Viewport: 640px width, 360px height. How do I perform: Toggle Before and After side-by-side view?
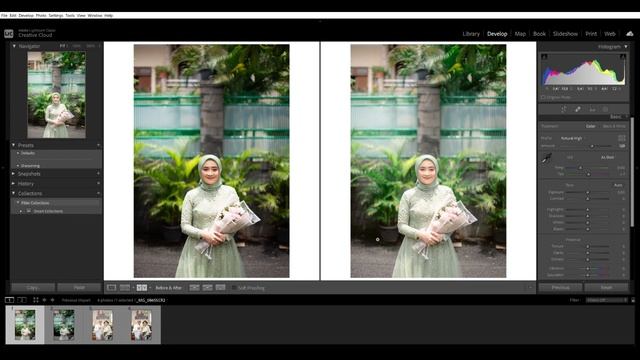click(x=142, y=288)
